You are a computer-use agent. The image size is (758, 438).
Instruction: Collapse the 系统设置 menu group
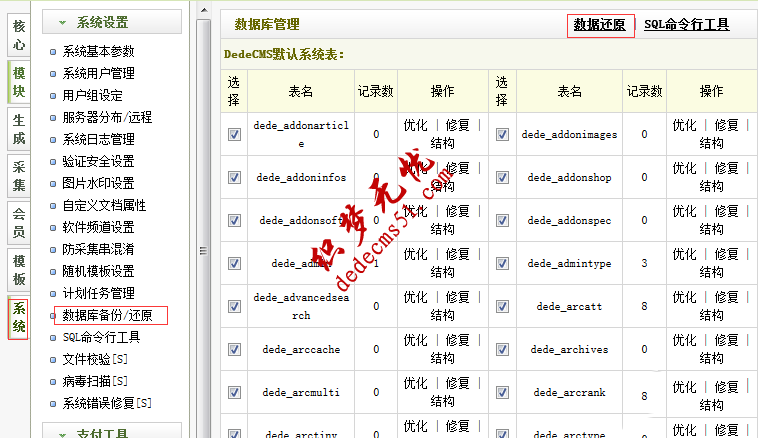click(x=112, y=22)
